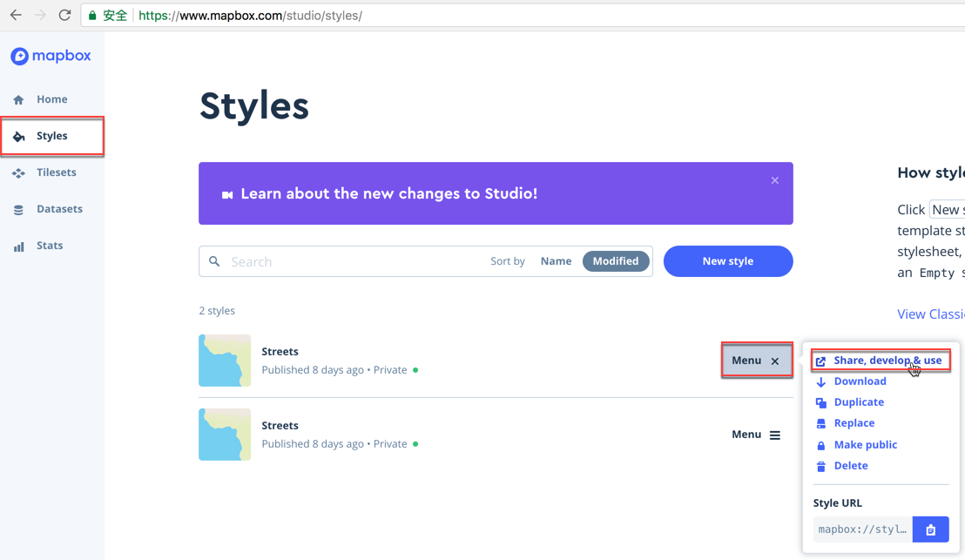This screenshot has width=965, height=560.
Task: Sort styles by Modified
Action: pos(616,261)
